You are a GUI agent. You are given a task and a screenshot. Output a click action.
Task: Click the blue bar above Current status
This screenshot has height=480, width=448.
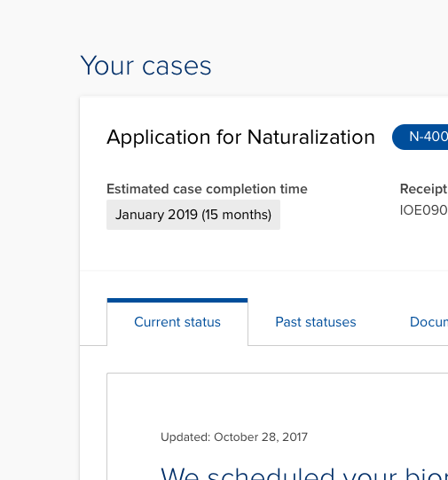tap(177, 300)
